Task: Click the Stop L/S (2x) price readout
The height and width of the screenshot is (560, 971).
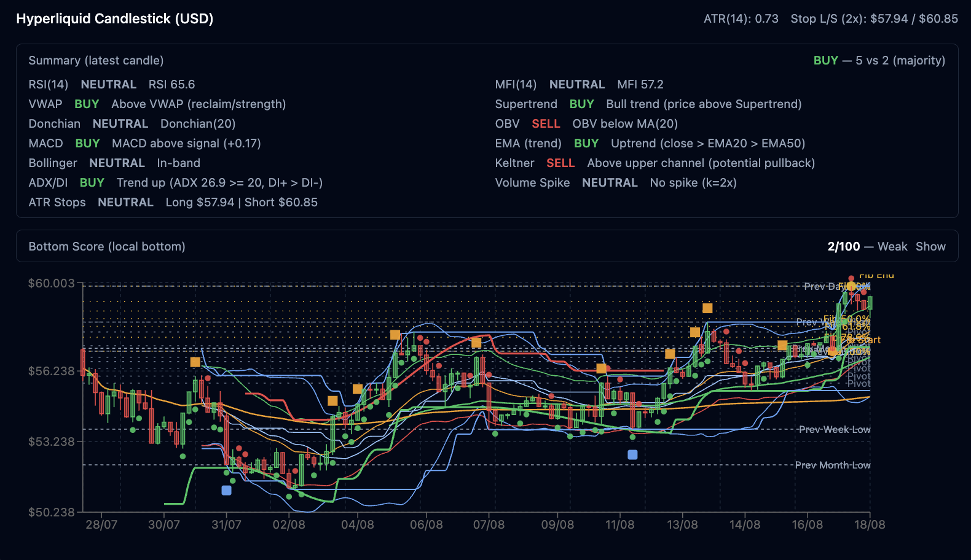Action: 875,18
